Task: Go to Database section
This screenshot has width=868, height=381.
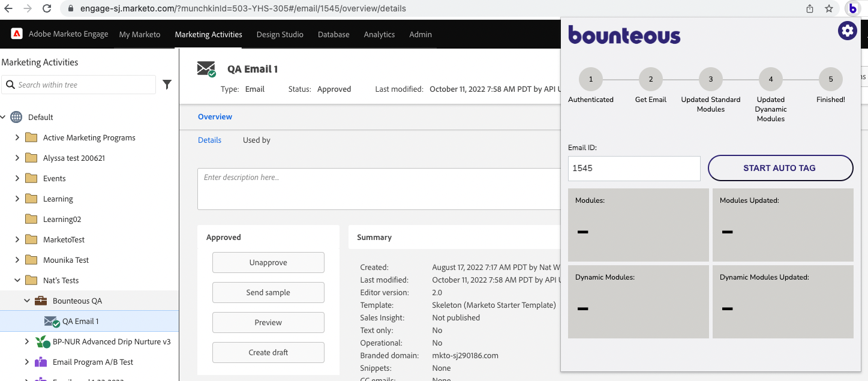Action: tap(334, 34)
